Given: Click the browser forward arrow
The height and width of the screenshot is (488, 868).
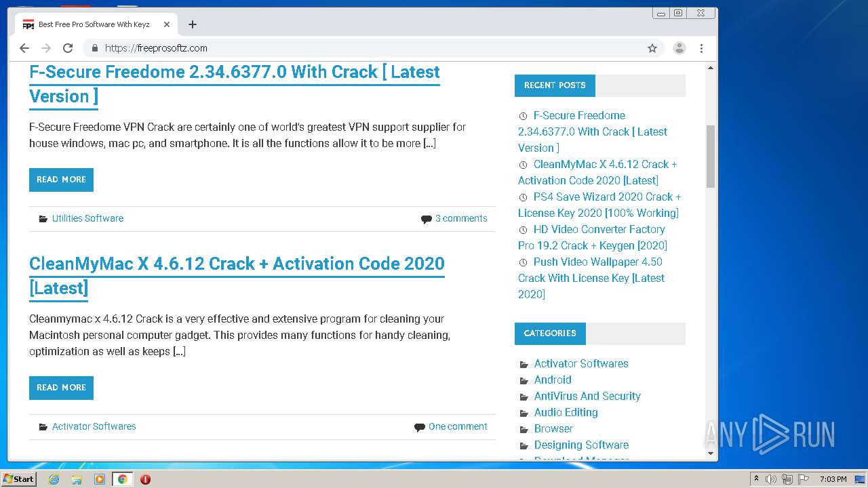Looking at the screenshot, I should (x=46, y=48).
